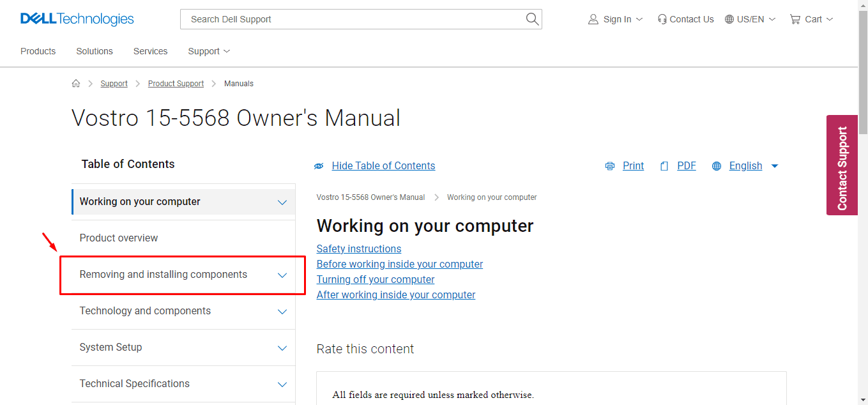868x405 pixels.
Task: Click the Contact Support side tab
Action: pyautogui.click(x=842, y=165)
